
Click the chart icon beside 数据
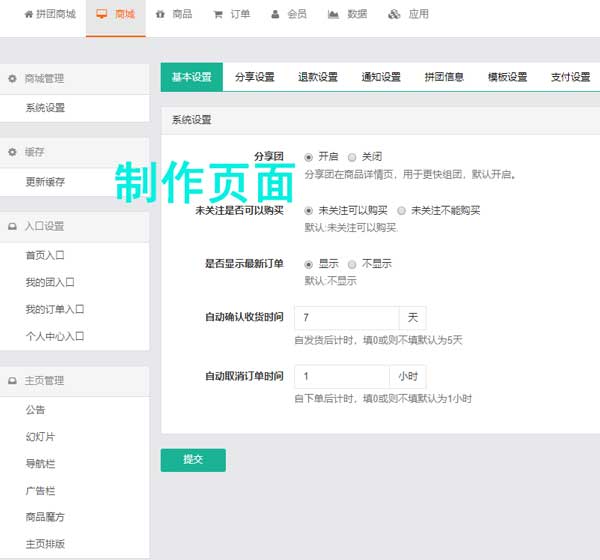click(333, 15)
